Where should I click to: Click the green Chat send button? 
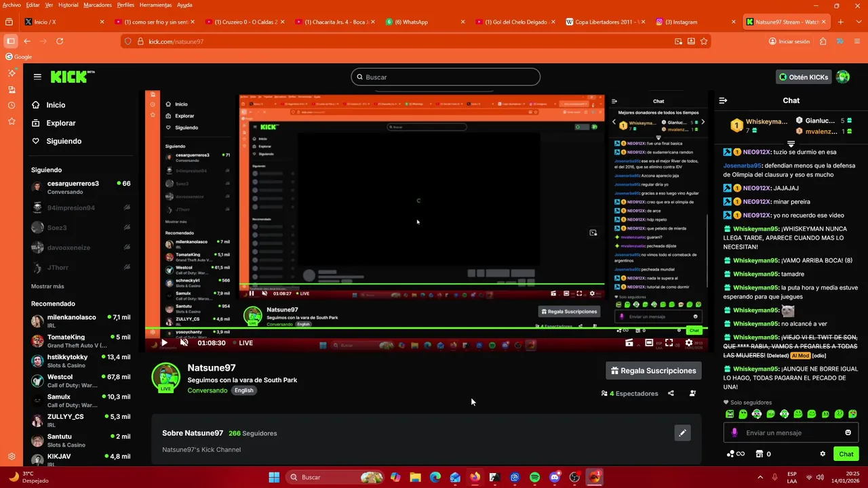tap(846, 454)
